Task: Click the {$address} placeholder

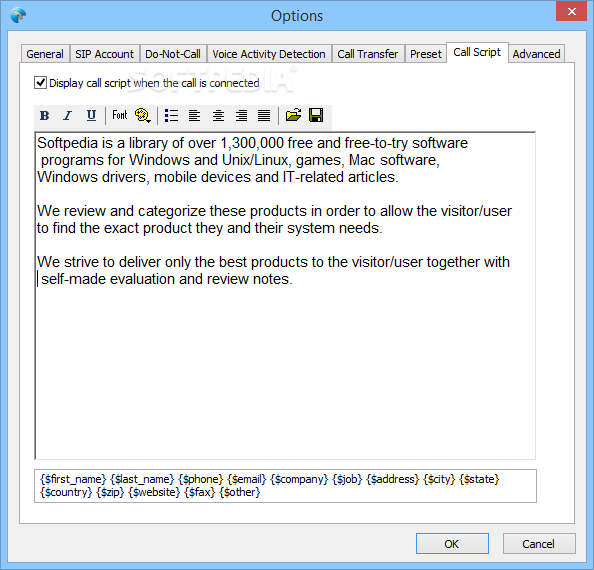Action: click(392, 479)
